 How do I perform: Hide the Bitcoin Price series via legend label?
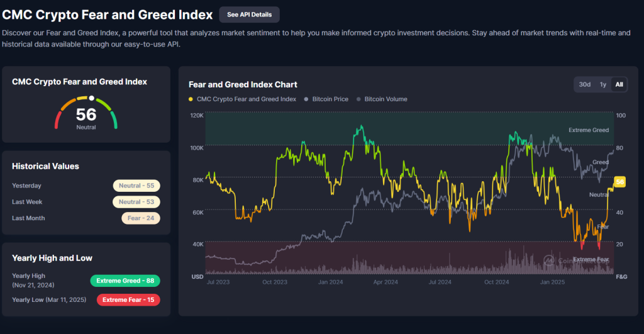click(331, 99)
